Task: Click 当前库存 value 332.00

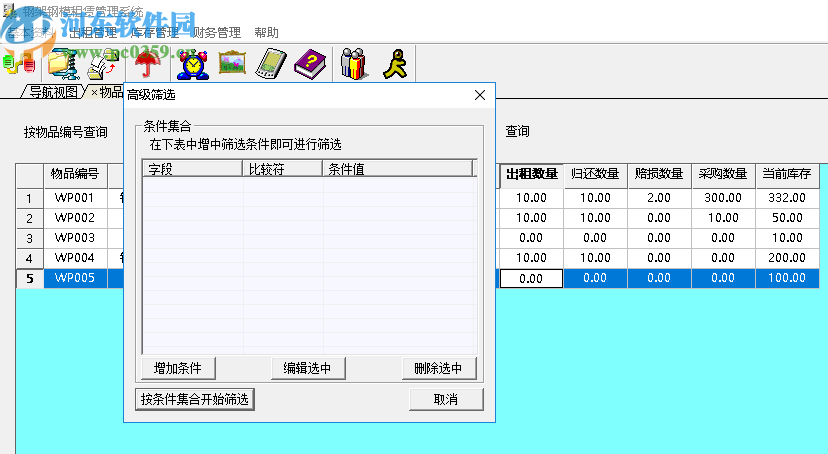Action: pos(787,198)
